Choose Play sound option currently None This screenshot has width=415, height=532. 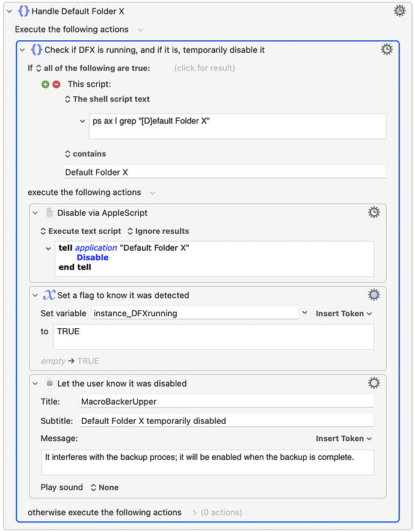pyautogui.click(x=105, y=488)
